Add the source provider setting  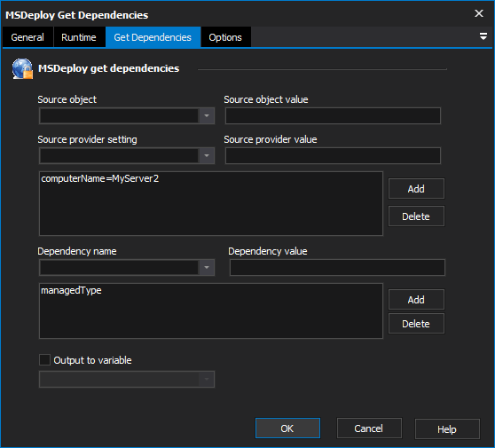pos(416,189)
